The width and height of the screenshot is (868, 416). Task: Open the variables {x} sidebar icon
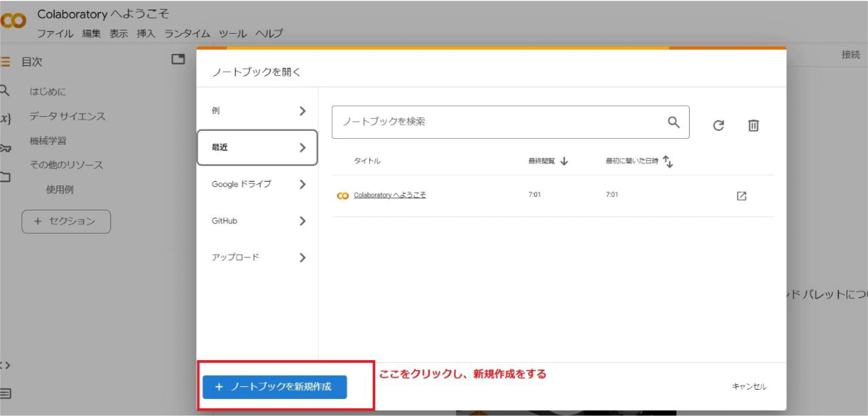pos(5,119)
